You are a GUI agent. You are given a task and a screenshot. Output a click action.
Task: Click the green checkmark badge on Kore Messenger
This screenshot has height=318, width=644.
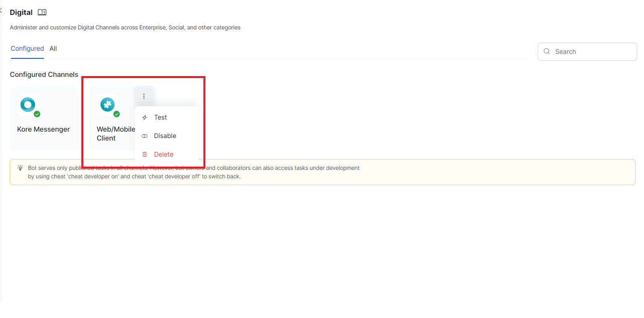click(x=37, y=114)
